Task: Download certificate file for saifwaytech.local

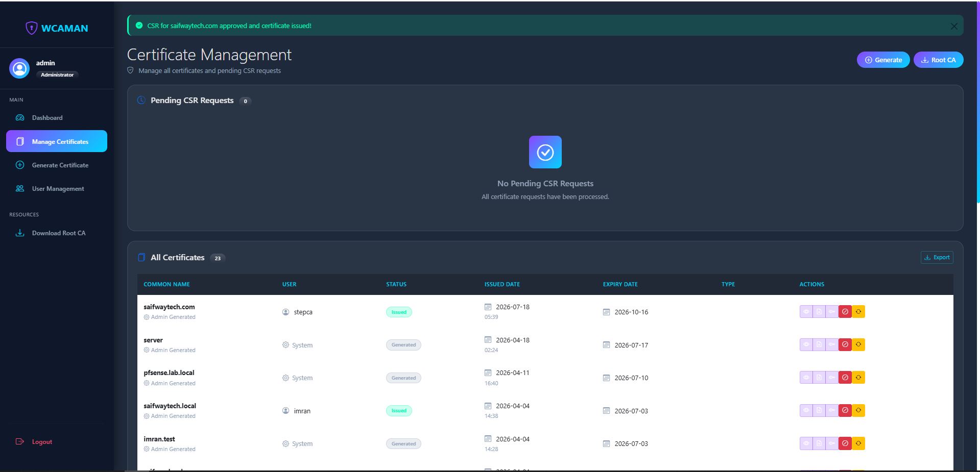Action: [819, 411]
